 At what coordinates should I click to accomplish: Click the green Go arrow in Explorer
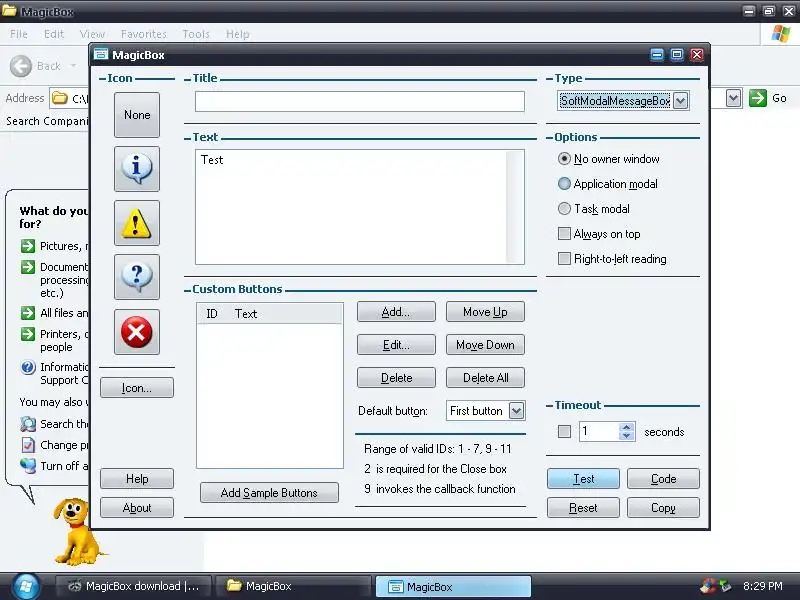coord(758,97)
